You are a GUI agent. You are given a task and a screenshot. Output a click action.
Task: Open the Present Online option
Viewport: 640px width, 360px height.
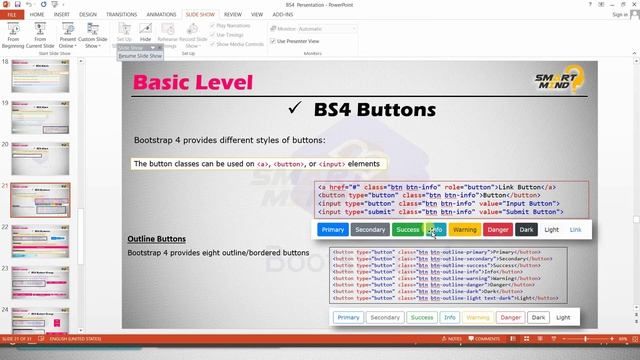coord(68,36)
